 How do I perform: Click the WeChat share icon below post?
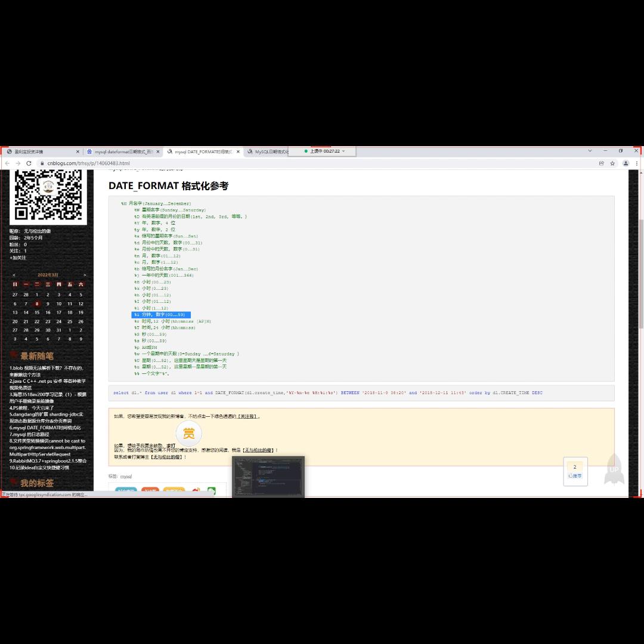click(212, 491)
